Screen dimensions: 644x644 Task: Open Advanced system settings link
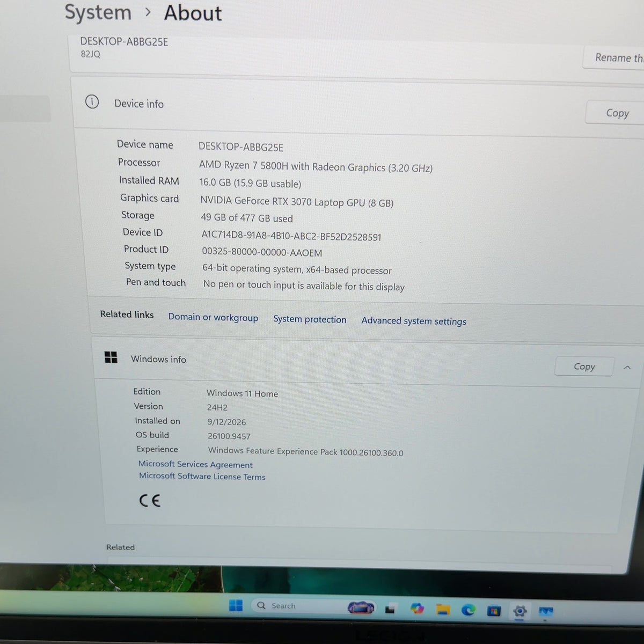click(x=414, y=321)
